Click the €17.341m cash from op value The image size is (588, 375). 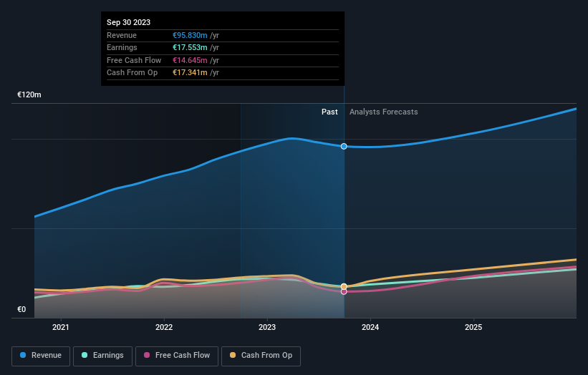click(x=190, y=73)
